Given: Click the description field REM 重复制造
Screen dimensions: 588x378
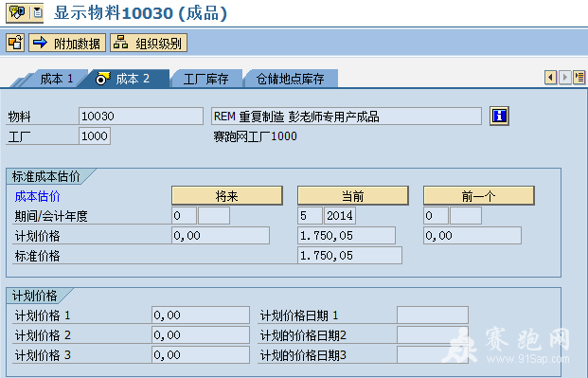Looking at the screenshot, I should (347, 116).
